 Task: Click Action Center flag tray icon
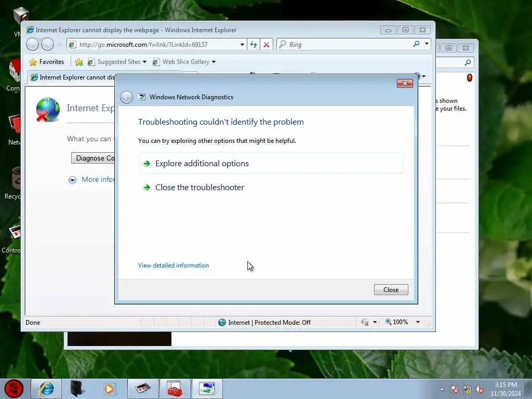click(x=454, y=390)
